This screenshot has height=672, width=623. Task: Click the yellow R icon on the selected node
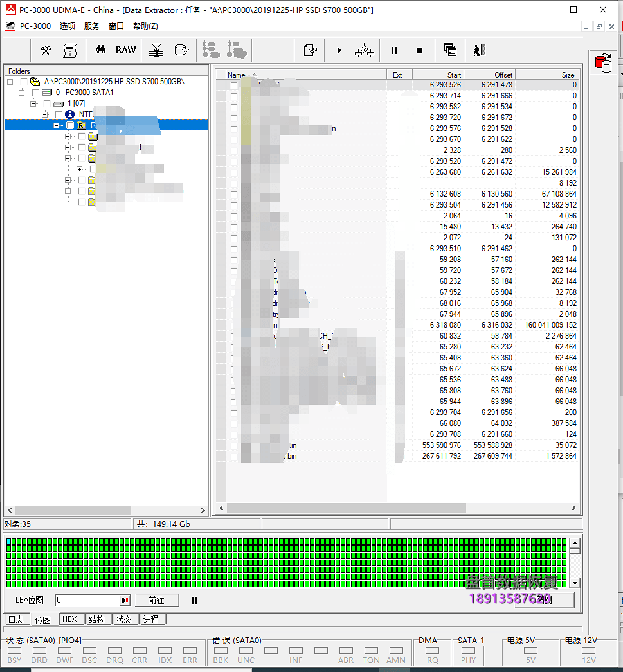click(x=81, y=125)
